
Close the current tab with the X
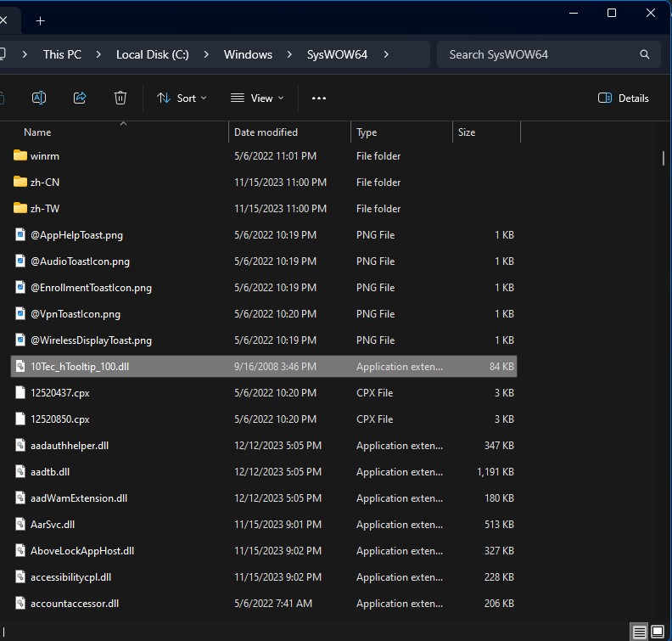pyautogui.click(x=3, y=20)
